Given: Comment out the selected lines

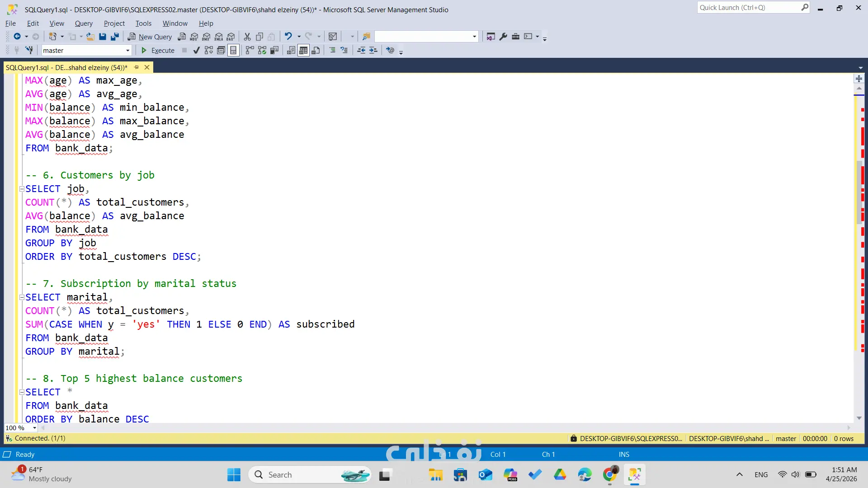Looking at the screenshot, I should tap(332, 50).
